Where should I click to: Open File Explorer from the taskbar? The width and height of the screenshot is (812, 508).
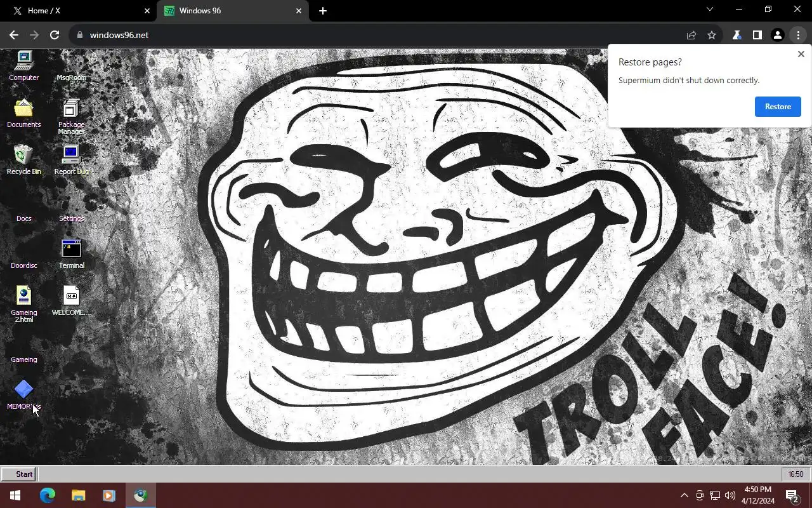tap(78, 495)
